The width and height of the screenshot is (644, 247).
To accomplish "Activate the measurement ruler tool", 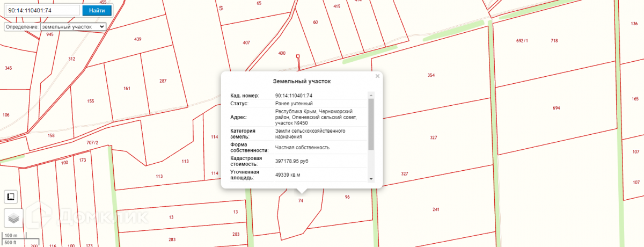I will coord(11,197).
